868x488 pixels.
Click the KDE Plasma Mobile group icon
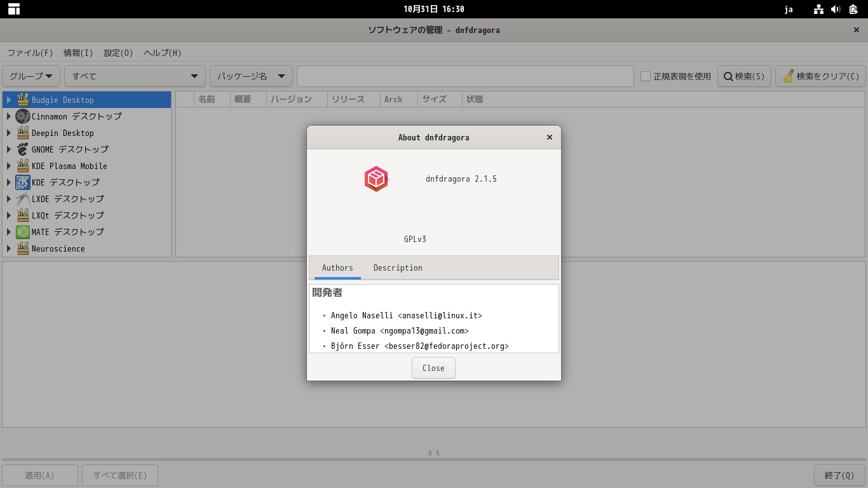coord(23,166)
